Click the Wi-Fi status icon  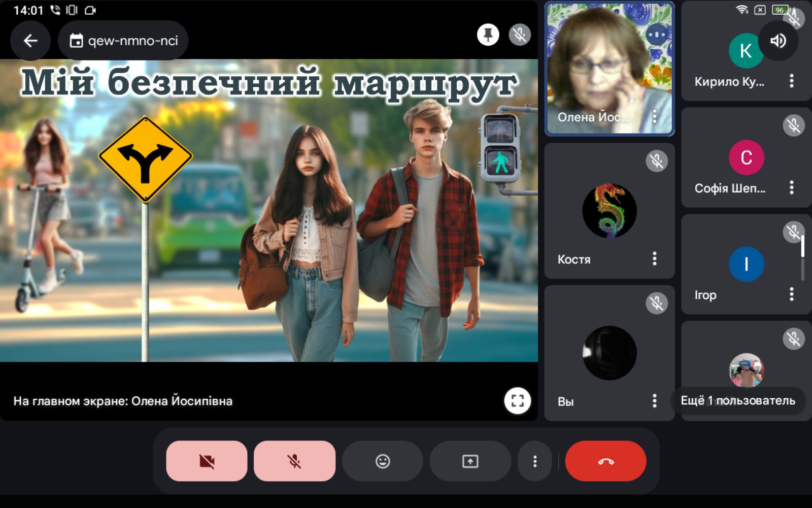click(x=742, y=10)
